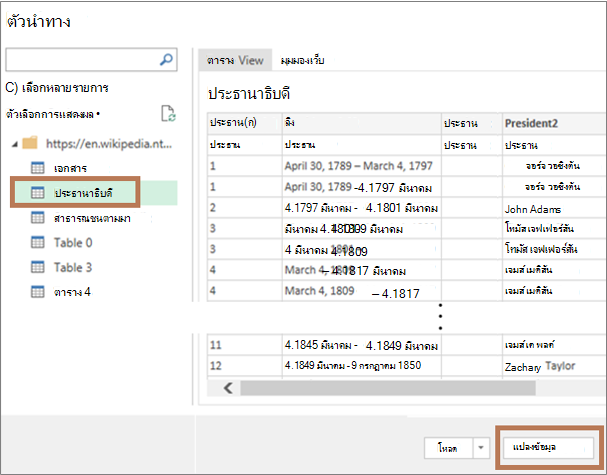This screenshot has height=475, width=607.
Task: Select the ประธานาธิบดี table item
Action: pyautogui.click(x=83, y=193)
